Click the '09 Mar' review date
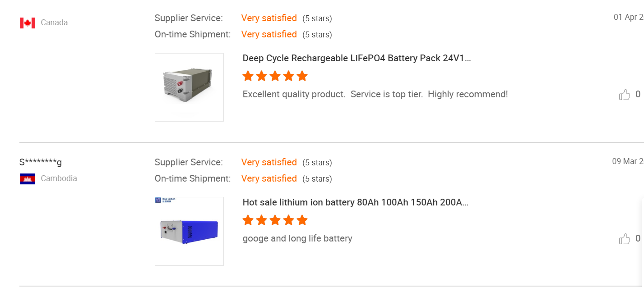This screenshot has width=644, height=287. click(x=627, y=161)
